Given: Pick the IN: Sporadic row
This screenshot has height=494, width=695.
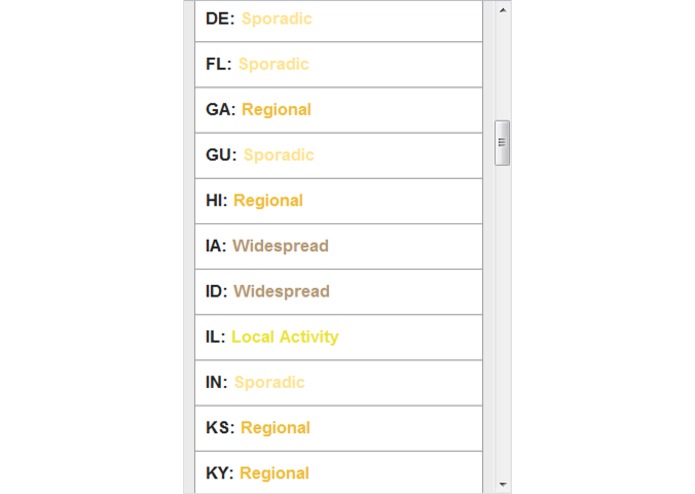Looking at the screenshot, I should click(x=339, y=383).
